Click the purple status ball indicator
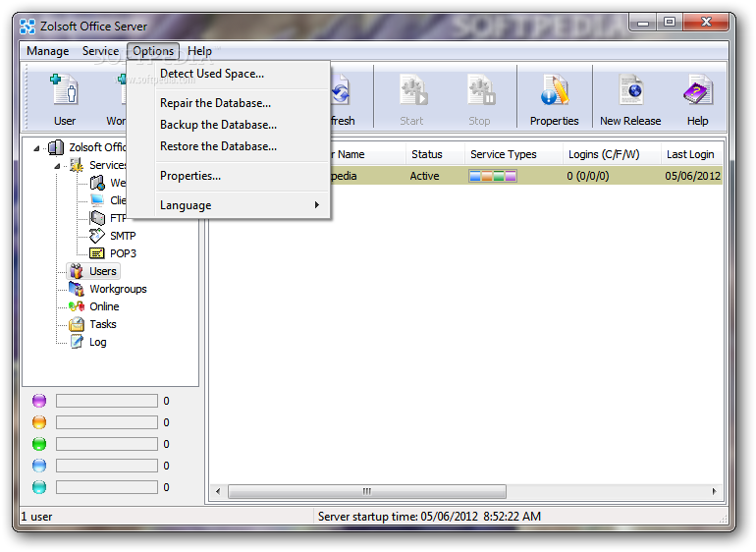Viewport: 756px width, 552px height. point(39,401)
